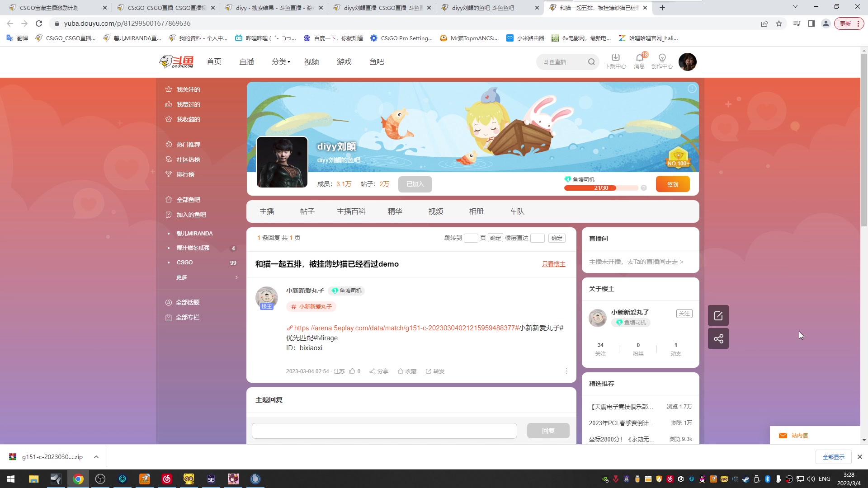868x488 pixels.
Task: Click the 回复 reply button
Action: [x=548, y=431]
